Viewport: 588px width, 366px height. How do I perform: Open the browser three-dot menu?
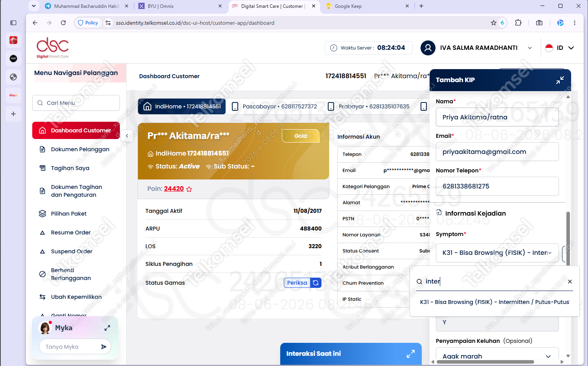(575, 23)
